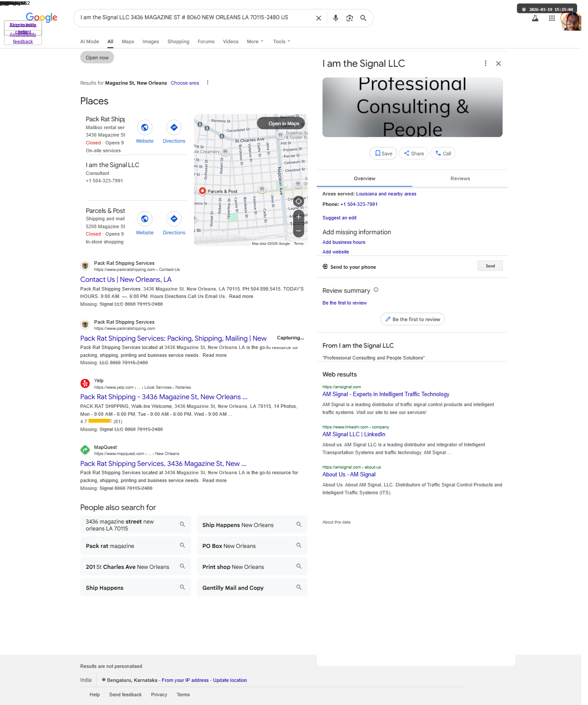
Task: Click Choose area link
Action: 185,83
